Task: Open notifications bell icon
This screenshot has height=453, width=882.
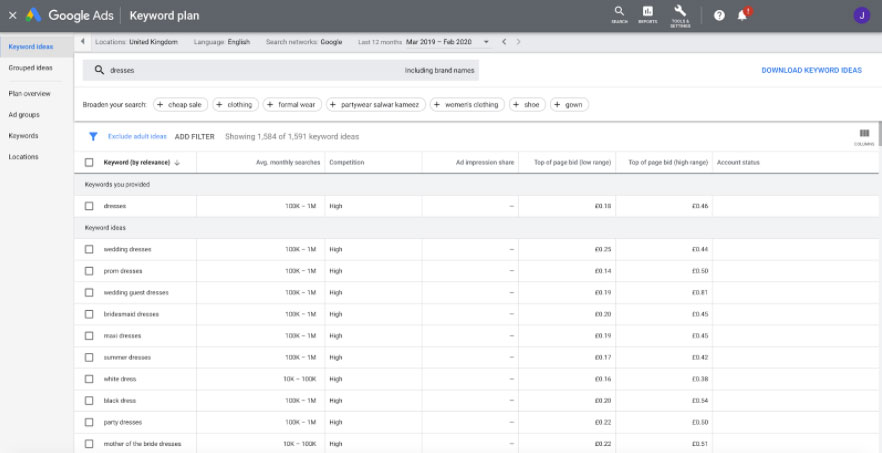Action: 742,15
